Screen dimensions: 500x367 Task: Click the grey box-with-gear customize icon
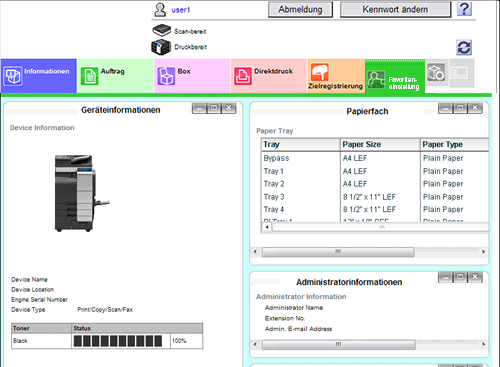(x=436, y=72)
